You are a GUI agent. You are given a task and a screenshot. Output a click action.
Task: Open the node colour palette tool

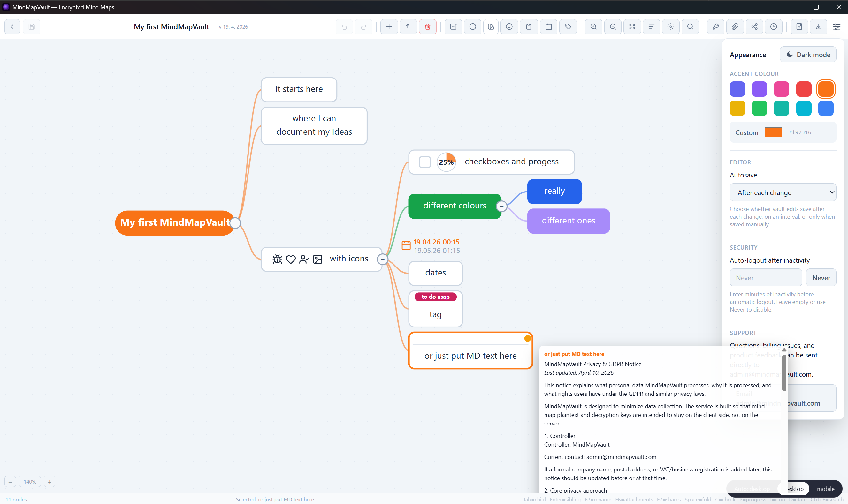coord(491,26)
